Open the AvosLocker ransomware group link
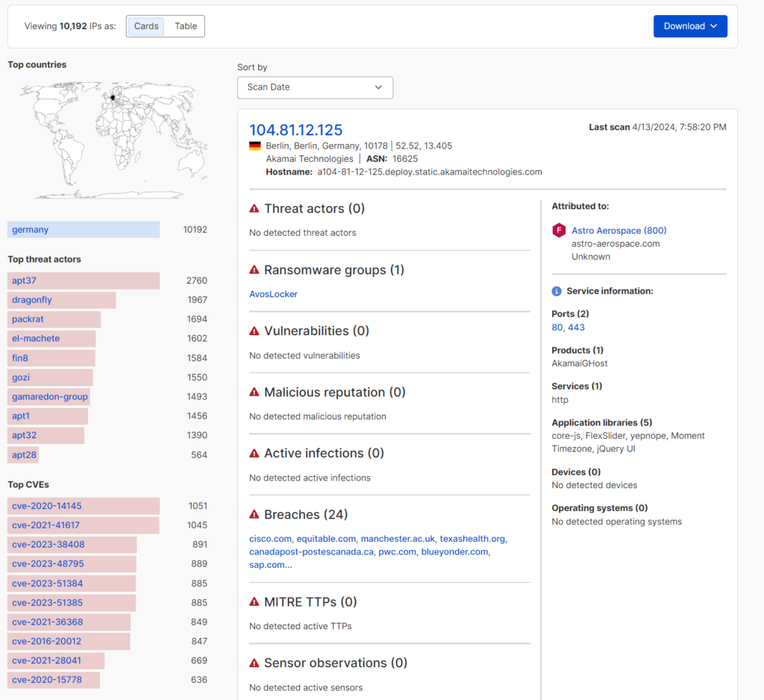 tap(273, 294)
